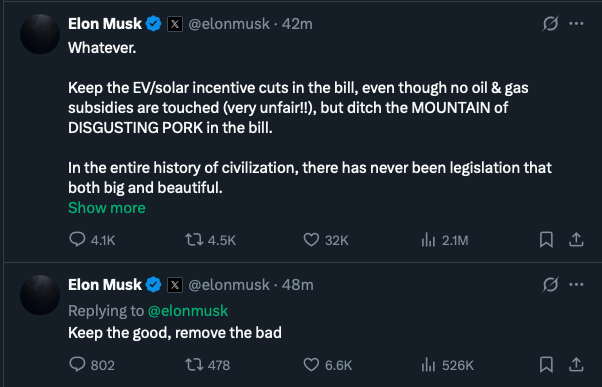The height and width of the screenshot is (387, 602).
Task: Open the profile avatar of first tweet
Action: (40, 34)
